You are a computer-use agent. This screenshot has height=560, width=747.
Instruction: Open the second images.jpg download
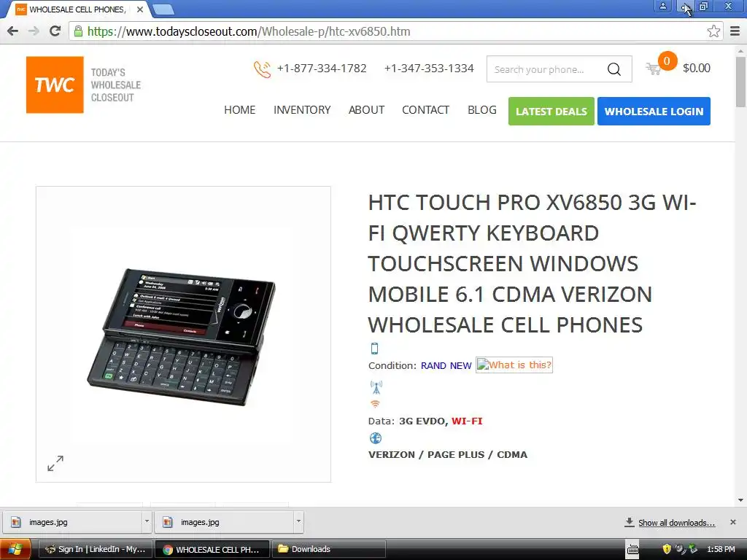pos(225,522)
